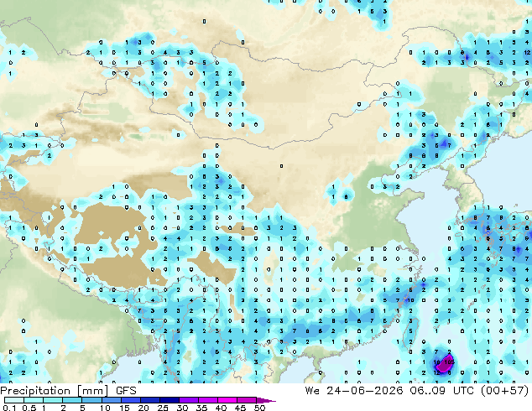
Task: Select the 40–45 mm magenta legend swatch
Action: [x=227, y=400]
